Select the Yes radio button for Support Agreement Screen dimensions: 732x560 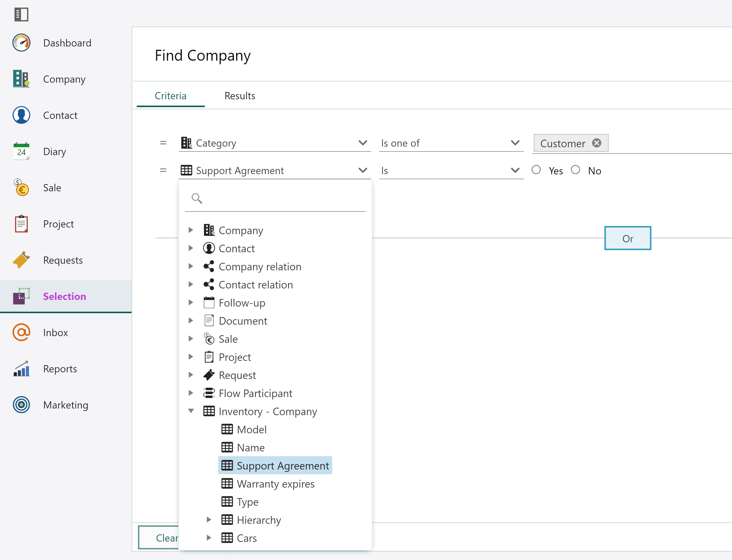(536, 170)
